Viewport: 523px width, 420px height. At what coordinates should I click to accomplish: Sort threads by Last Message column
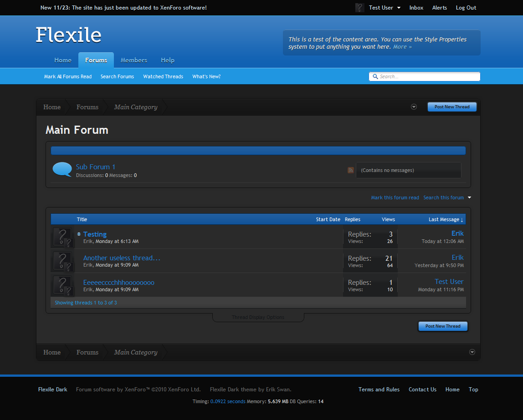[445, 219]
